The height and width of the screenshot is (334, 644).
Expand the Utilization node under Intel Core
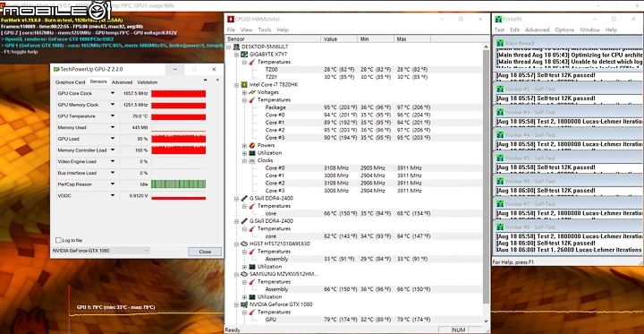[244, 153]
